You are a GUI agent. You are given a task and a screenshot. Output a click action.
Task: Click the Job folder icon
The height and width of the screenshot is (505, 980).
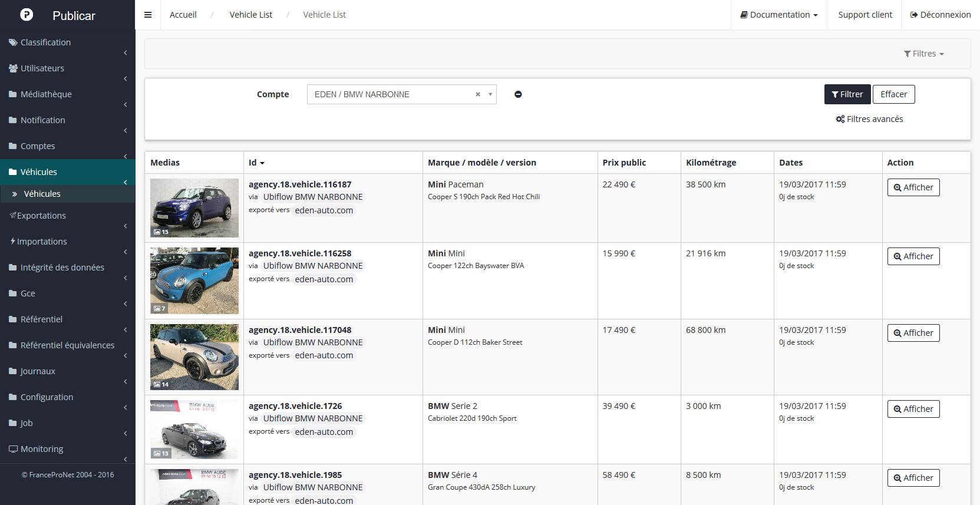(x=13, y=423)
